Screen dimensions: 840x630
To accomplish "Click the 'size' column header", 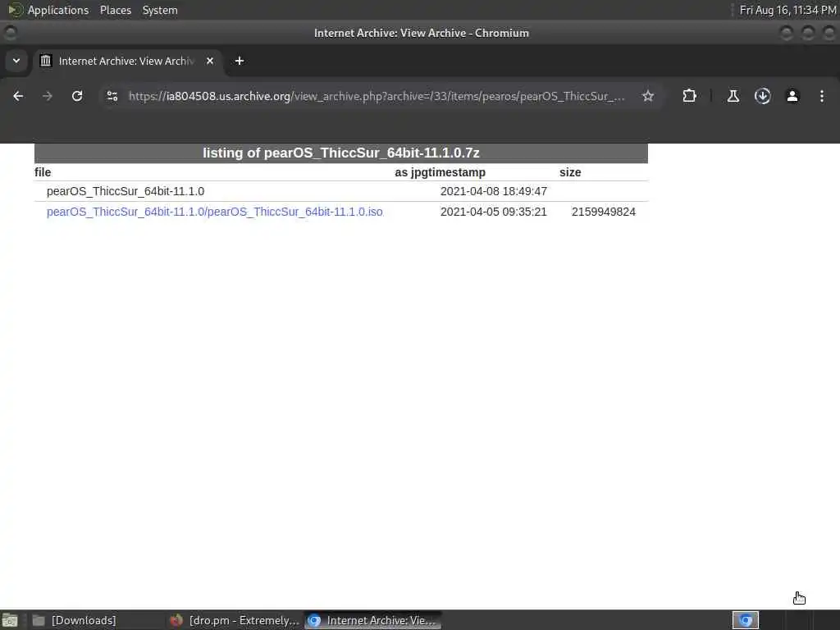I will tap(570, 172).
